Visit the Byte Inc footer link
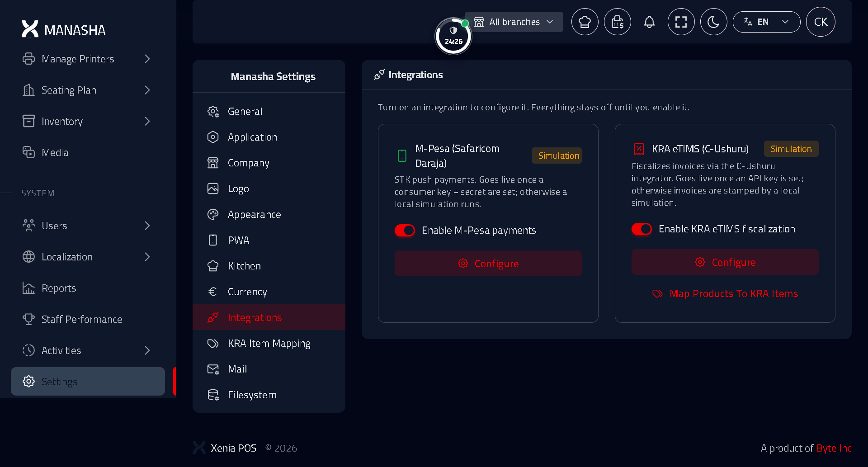868x467 pixels. (834, 448)
